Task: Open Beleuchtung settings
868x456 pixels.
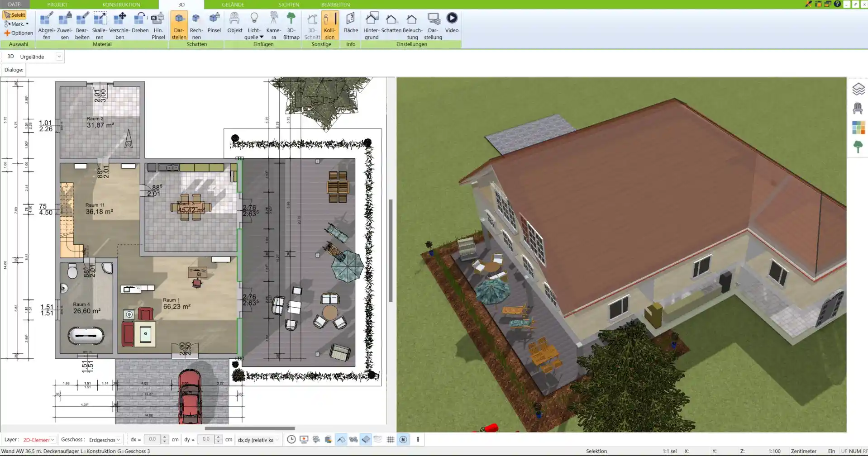Action: tap(412, 26)
